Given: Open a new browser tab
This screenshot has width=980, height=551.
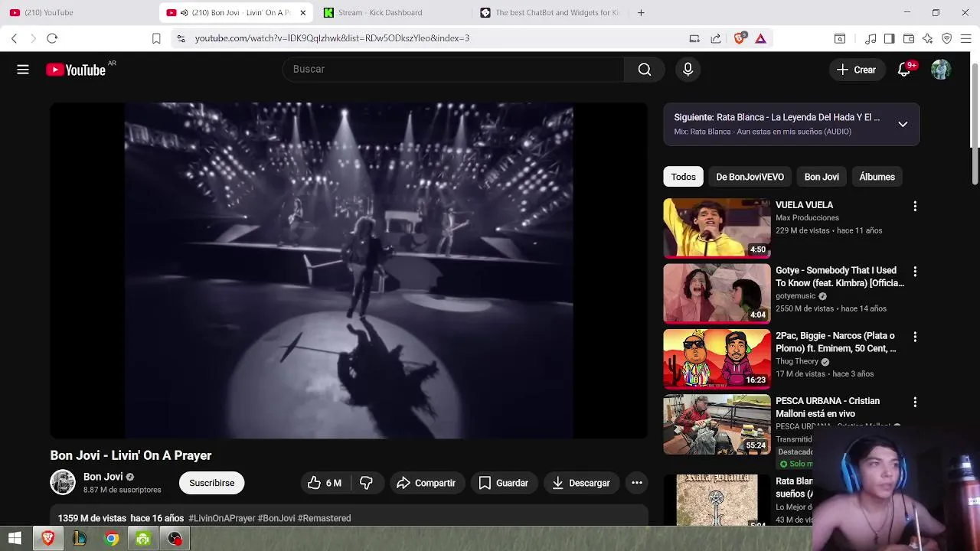Looking at the screenshot, I should (641, 12).
